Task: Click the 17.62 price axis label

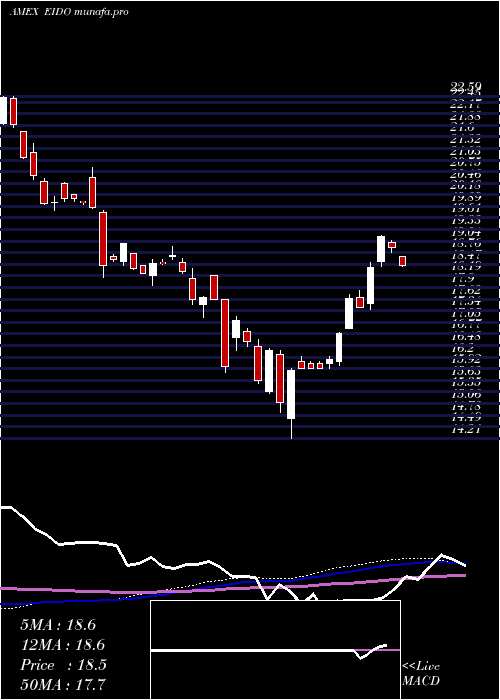Action: pos(466,291)
